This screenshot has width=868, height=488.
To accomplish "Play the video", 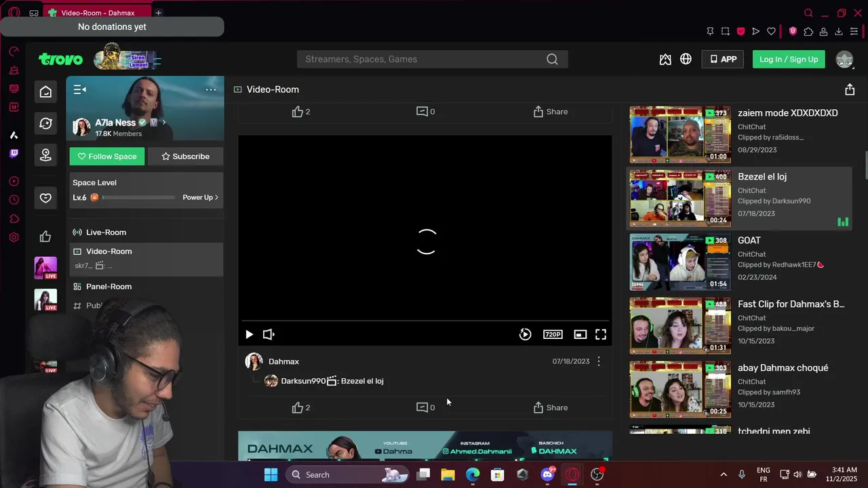I will [249, 334].
